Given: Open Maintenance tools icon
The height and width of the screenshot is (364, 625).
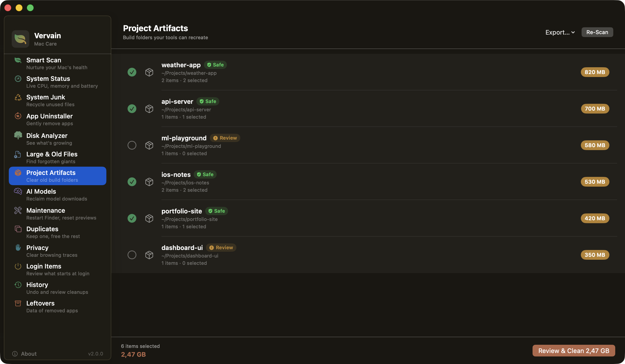Looking at the screenshot, I should (x=18, y=210).
